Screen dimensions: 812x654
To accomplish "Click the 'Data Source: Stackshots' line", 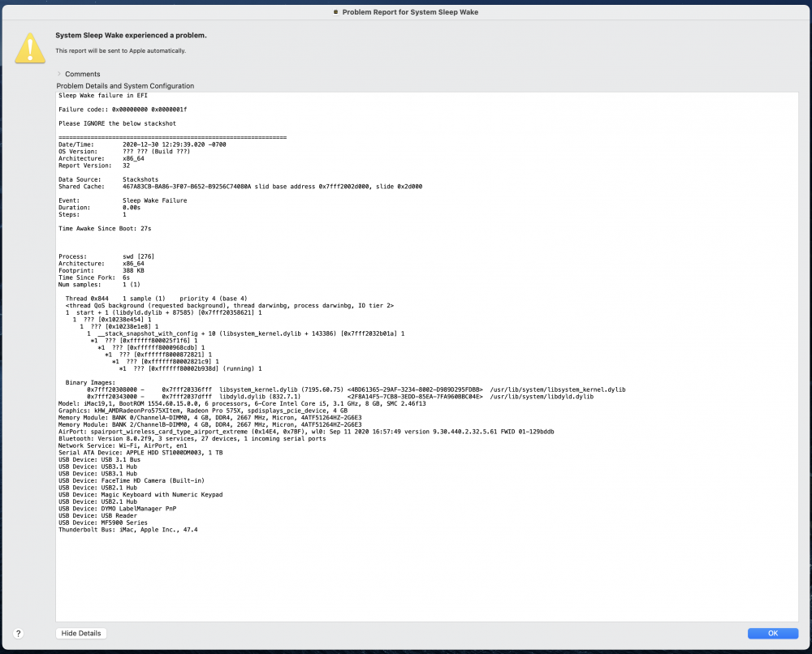I will (108, 179).
